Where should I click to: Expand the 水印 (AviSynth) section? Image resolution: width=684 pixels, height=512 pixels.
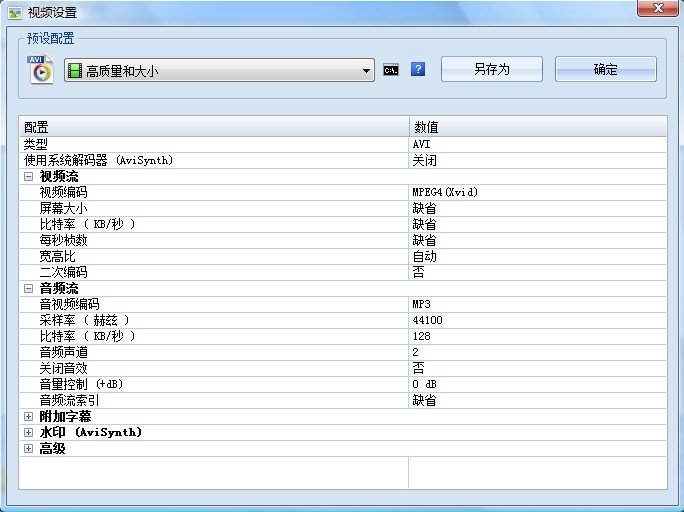coord(28,433)
